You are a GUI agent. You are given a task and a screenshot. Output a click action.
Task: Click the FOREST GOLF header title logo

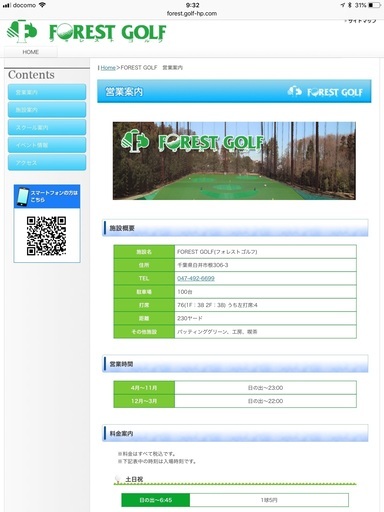pos(107,33)
